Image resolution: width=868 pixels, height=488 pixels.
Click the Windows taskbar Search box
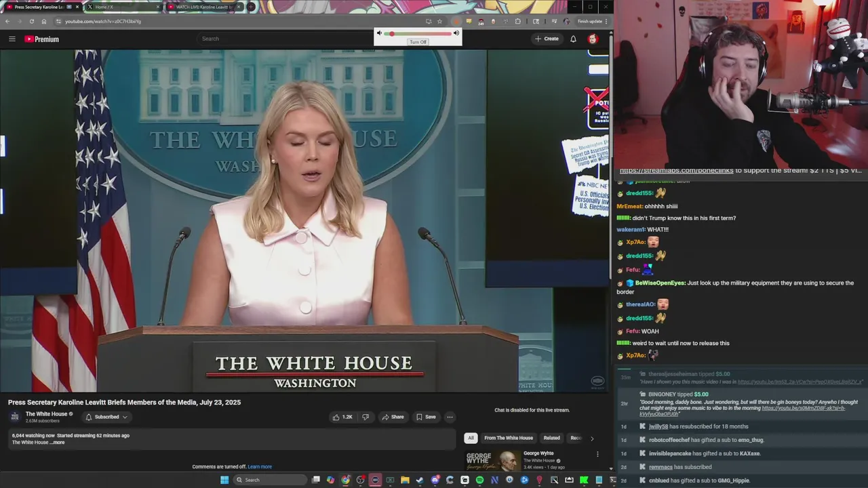[x=271, y=480]
